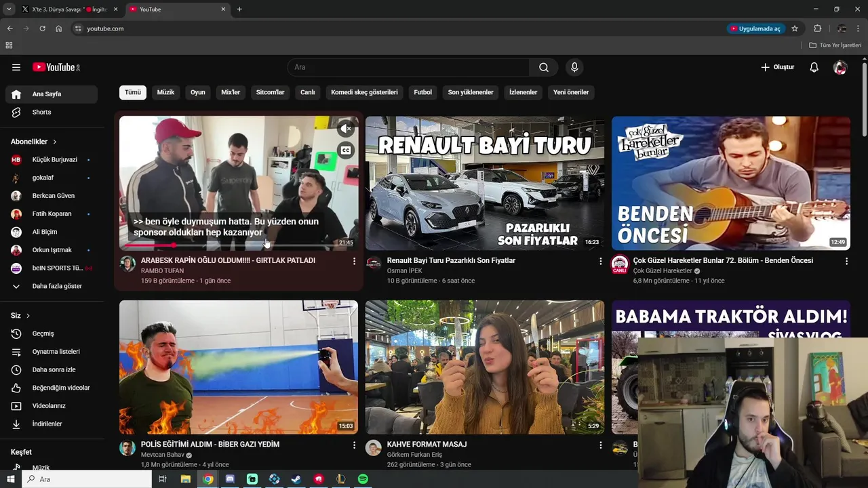Open Chrome three-dot menu
Viewport: 868px width, 488px height.
(x=859, y=28)
